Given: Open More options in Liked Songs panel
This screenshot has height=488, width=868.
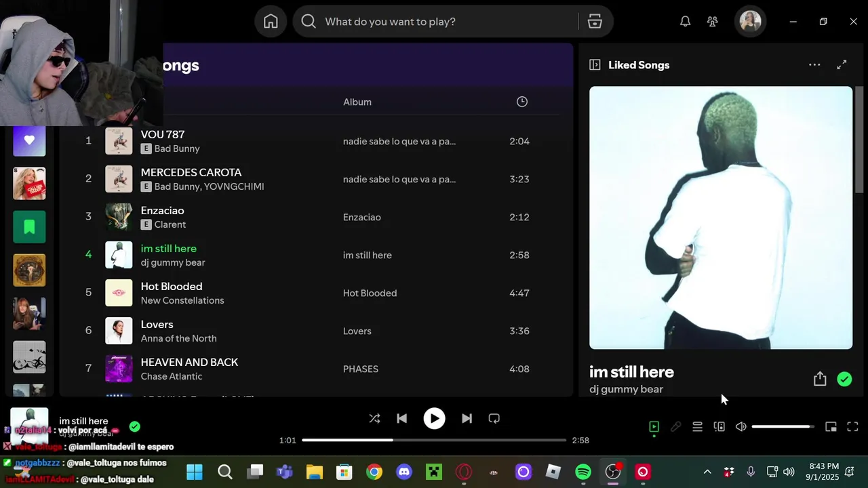Looking at the screenshot, I should click(x=814, y=65).
